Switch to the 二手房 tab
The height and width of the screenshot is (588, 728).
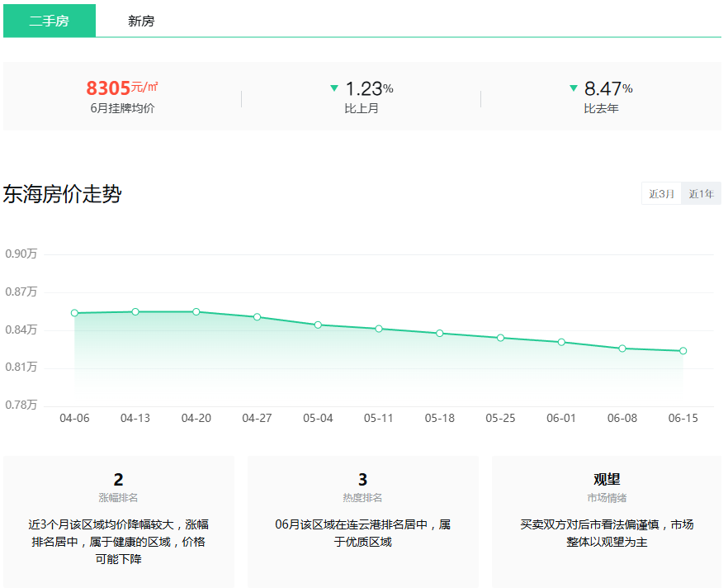(50, 21)
